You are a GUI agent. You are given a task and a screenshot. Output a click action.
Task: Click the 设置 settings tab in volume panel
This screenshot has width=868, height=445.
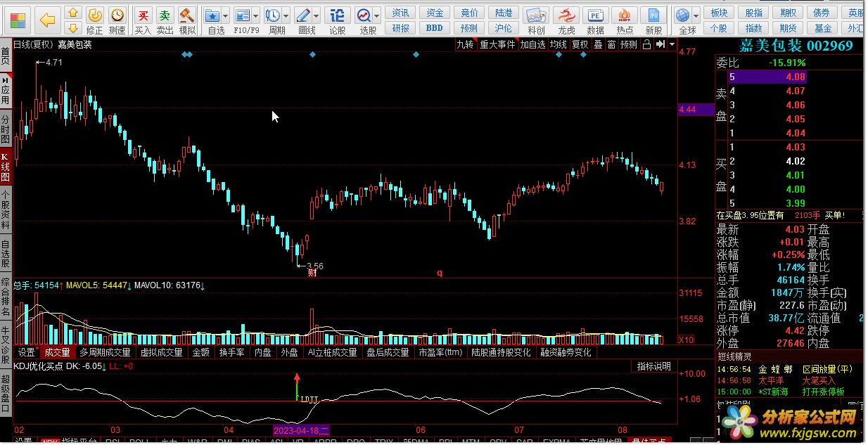[x=27, y=352]
